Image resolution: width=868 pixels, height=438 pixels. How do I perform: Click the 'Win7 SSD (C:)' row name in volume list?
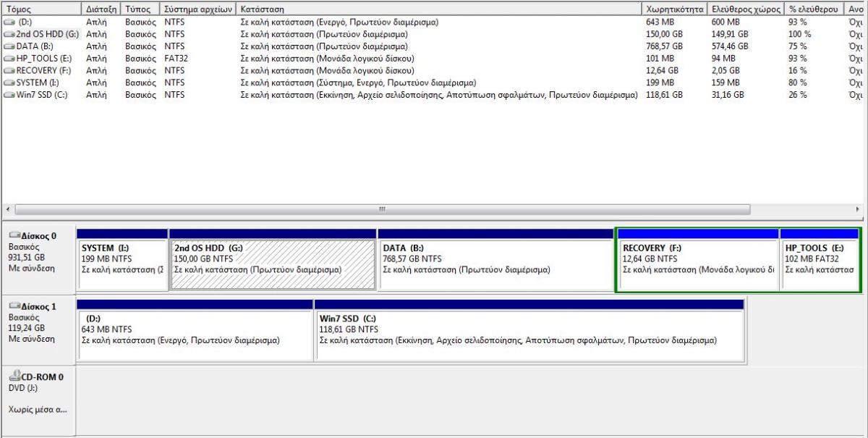point(41,95)
